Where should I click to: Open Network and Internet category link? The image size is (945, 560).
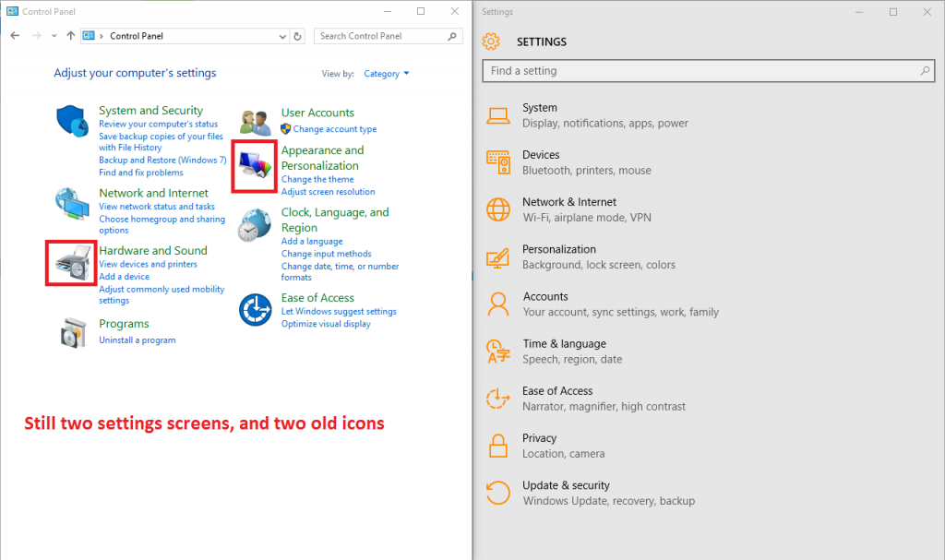tap(154, 193)
